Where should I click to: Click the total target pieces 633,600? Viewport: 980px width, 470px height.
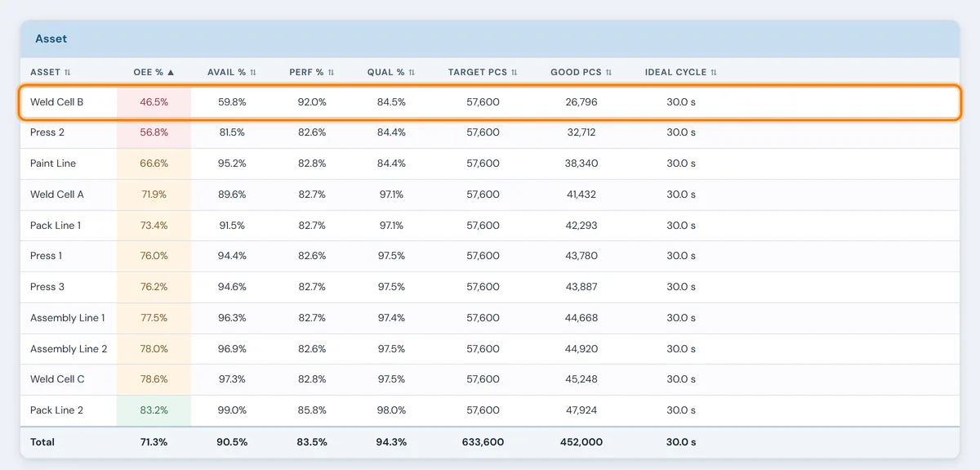pyautogui.click(x=483, y=441)
